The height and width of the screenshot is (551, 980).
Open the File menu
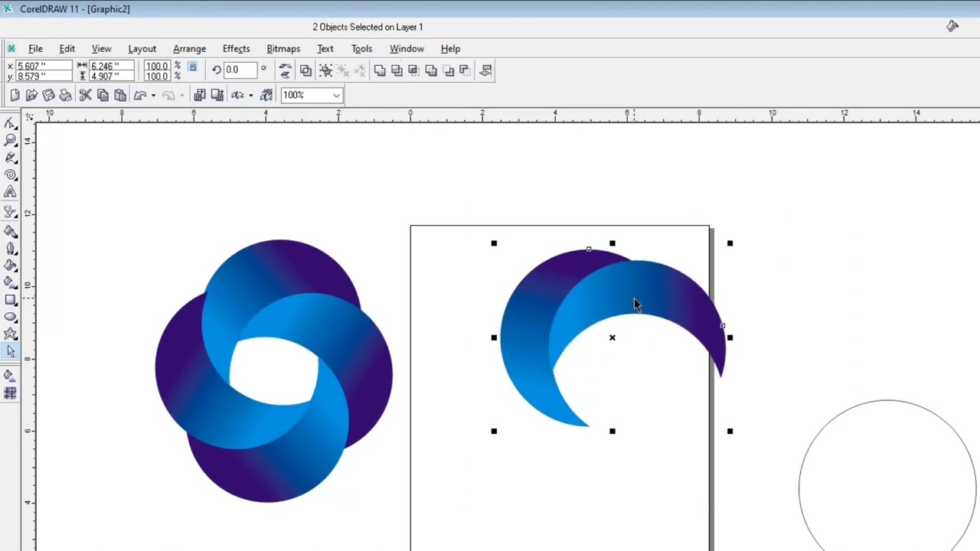click(x=35, y=48)
